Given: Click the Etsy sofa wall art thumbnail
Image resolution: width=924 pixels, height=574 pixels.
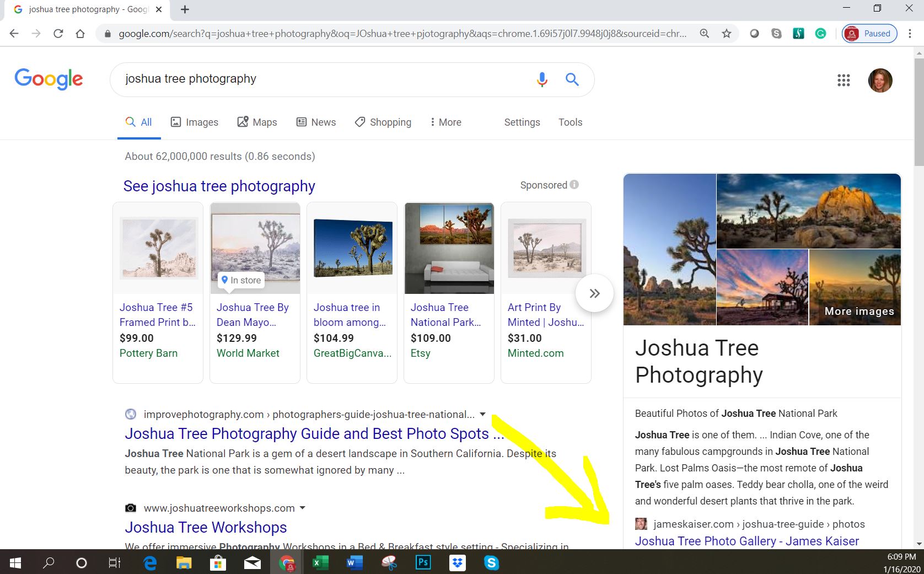Looking at the screenshot, I should click(x=449, y=248).
